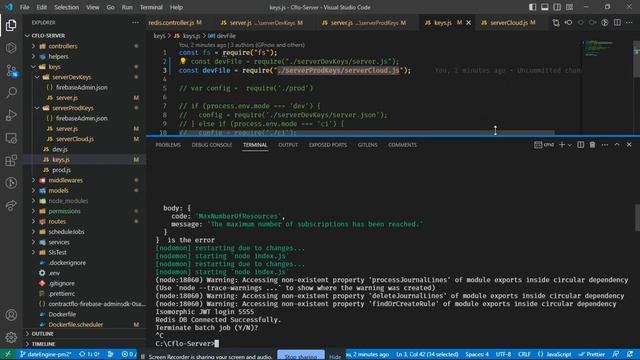Toggle secondary side bar visibility
This screenshot has width=640, height=360.
point(557,7)
